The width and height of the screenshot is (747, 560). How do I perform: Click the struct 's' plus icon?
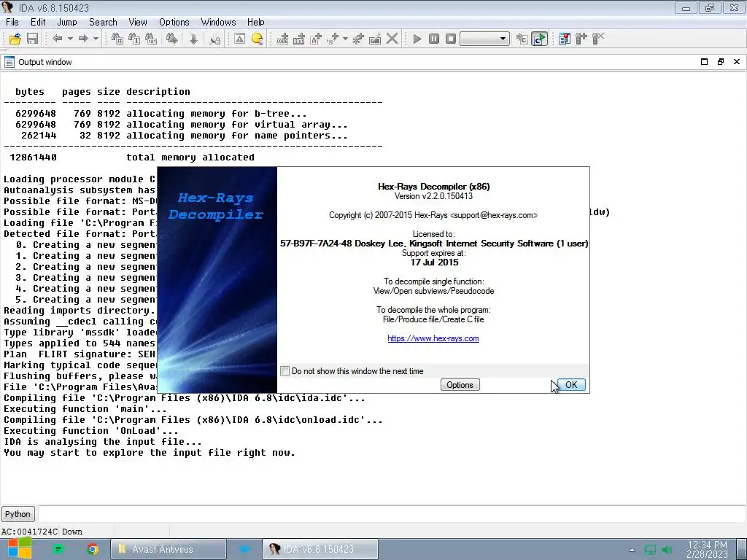click(333, 39)
